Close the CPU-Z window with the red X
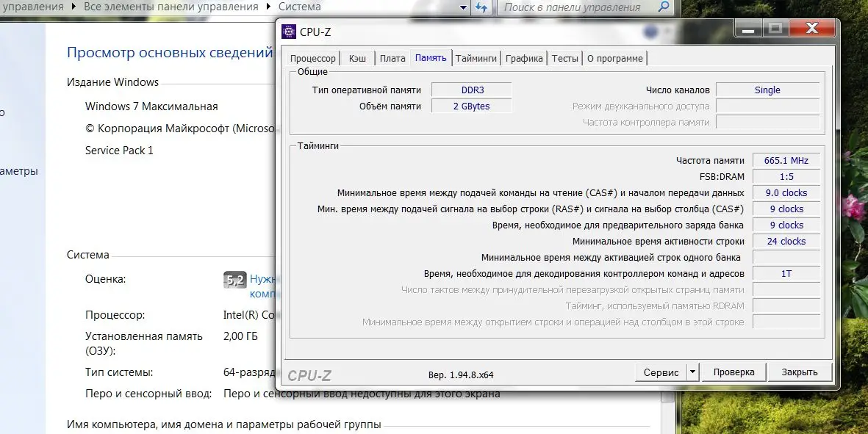 pyautogui.click(x=812, y=28)
